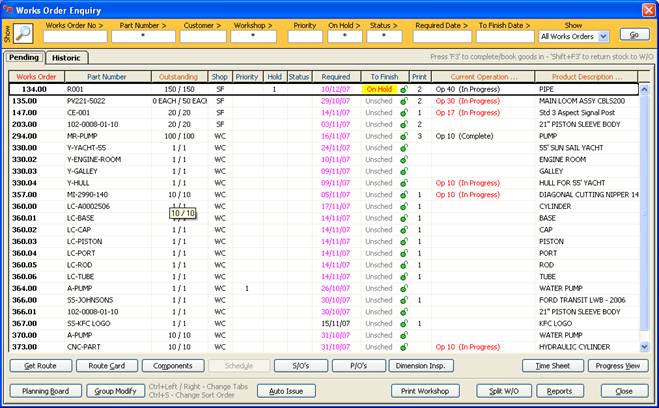Open S/O's button
659x408 pixels.
coord(301,366)
